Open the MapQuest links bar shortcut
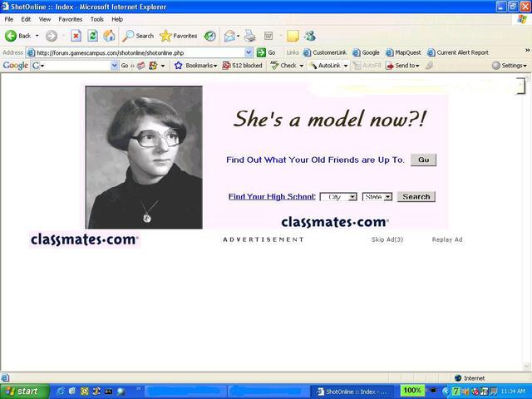The width and height of the screenshot is (532, 399). click(403, 52)
